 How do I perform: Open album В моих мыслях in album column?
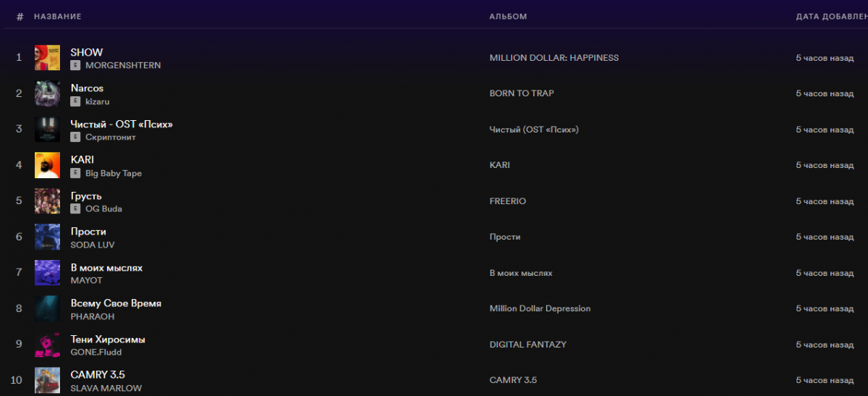tap(521, 273)
